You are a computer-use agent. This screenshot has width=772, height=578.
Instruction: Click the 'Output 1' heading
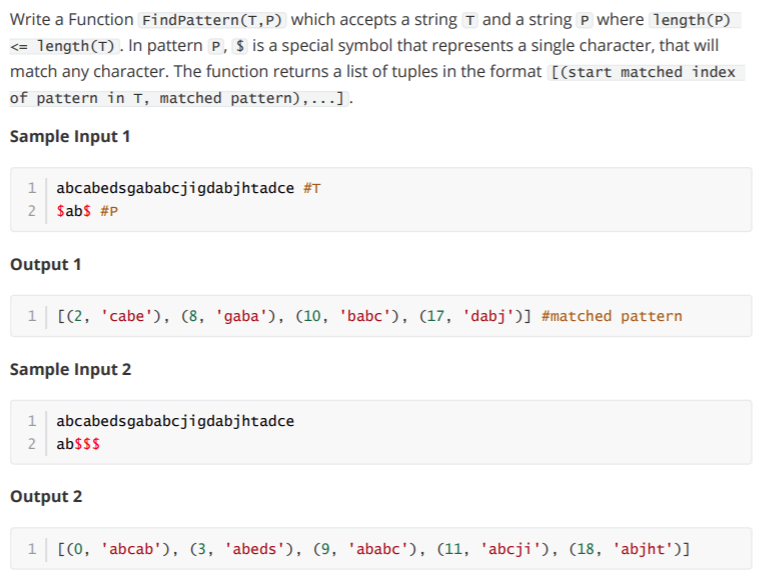[45, 264]
